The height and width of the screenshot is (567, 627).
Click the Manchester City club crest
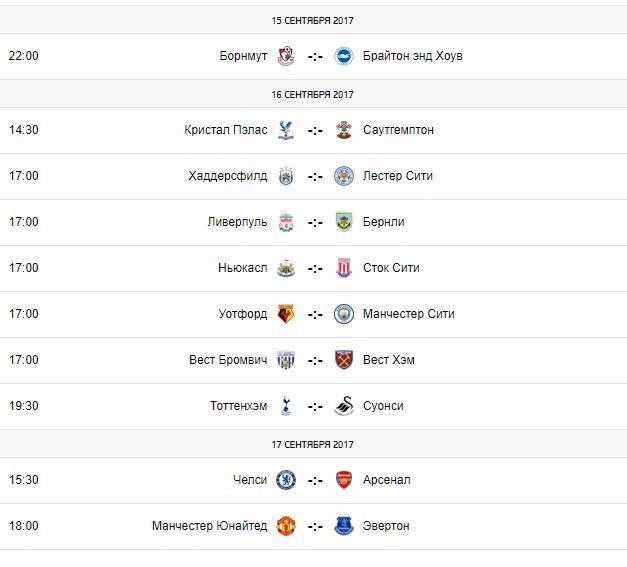click(x=344, y=314)
